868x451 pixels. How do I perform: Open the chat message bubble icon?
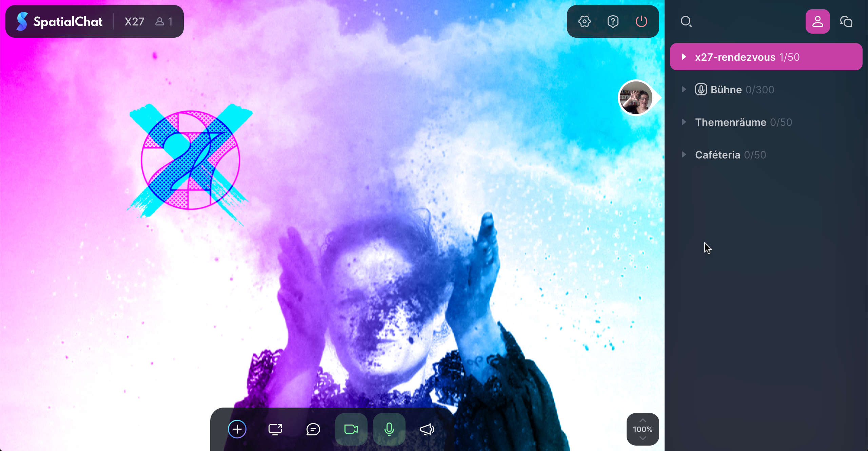(x=313, y=429)
